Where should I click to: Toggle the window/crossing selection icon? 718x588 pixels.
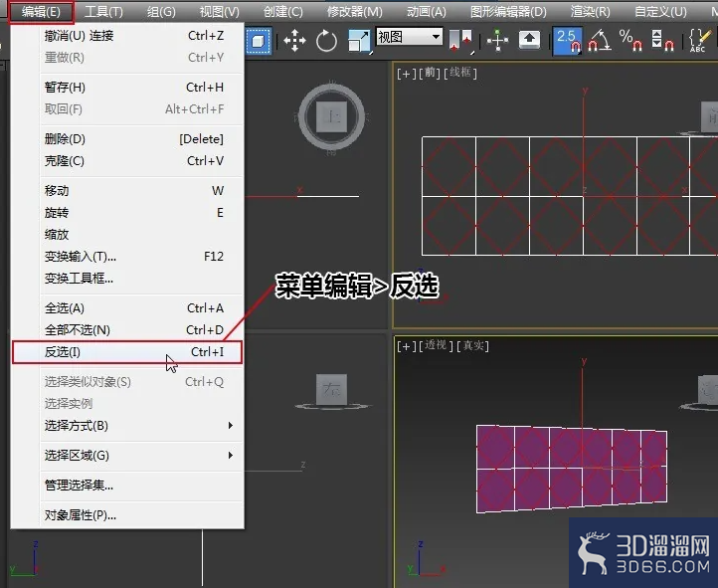(259, 41)
